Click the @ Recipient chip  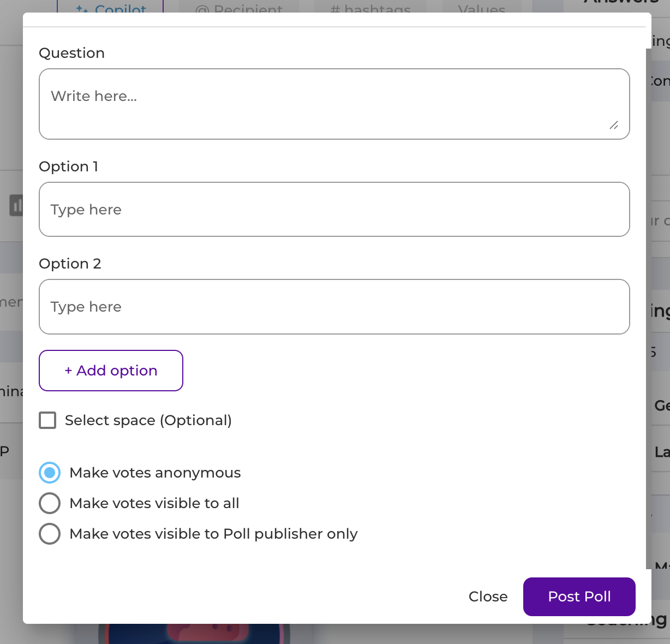point(239,7)
